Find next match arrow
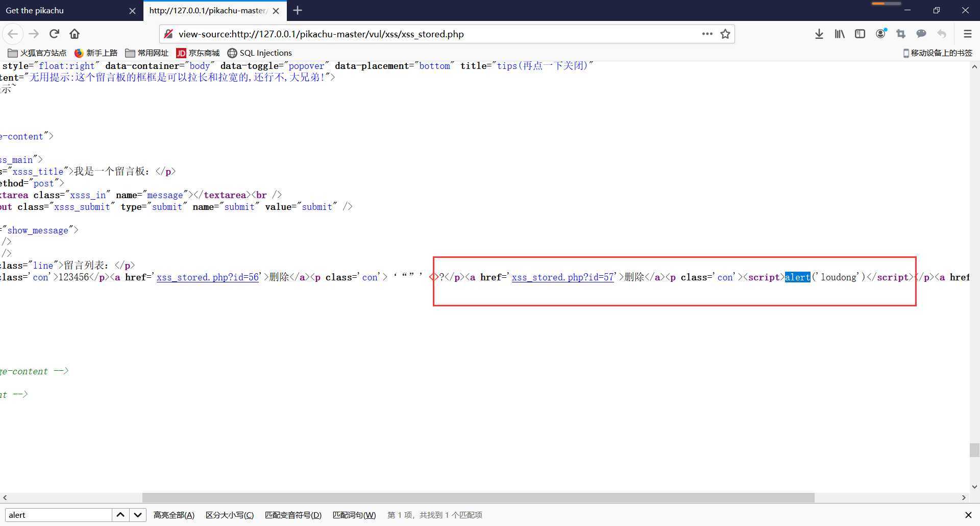The width and height of the screenshot is (980, 526). pyautogui.click(x=138, y=515)
